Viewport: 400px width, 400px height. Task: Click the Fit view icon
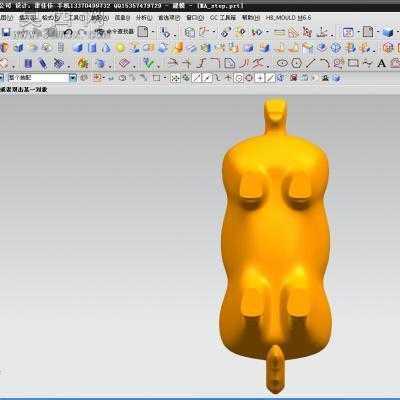[348, 32]
